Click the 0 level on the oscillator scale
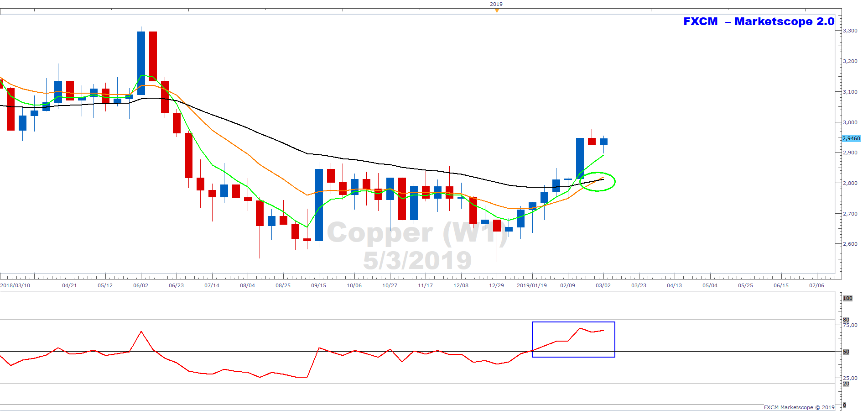This screenshot has width=868, height=411. [x=845, y=405]
